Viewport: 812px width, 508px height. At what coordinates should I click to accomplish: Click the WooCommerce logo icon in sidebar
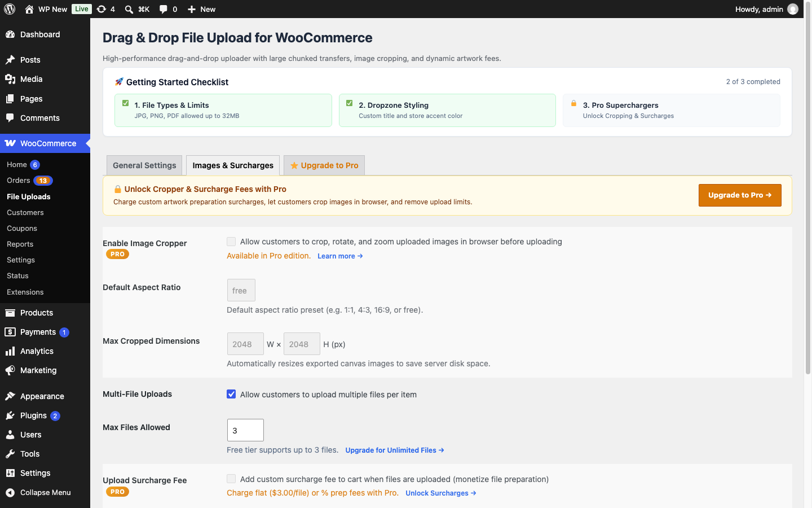[x=10, y=143]
